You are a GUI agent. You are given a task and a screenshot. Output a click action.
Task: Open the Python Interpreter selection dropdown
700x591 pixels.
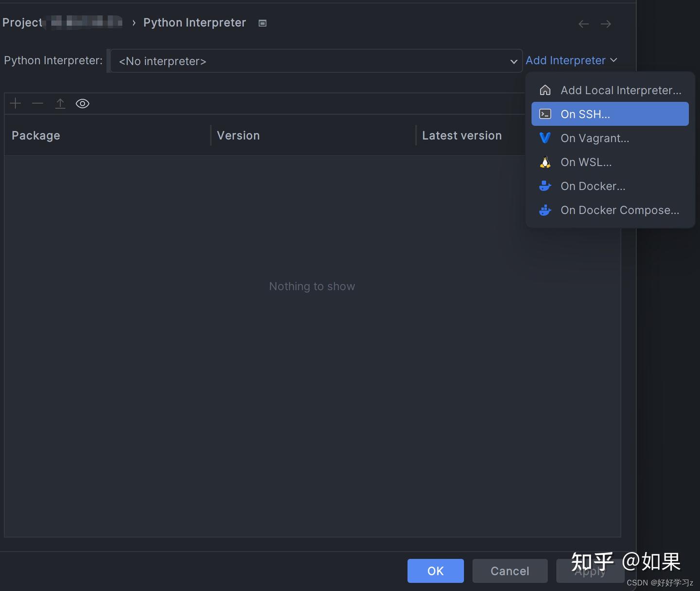tap(513, 61)
